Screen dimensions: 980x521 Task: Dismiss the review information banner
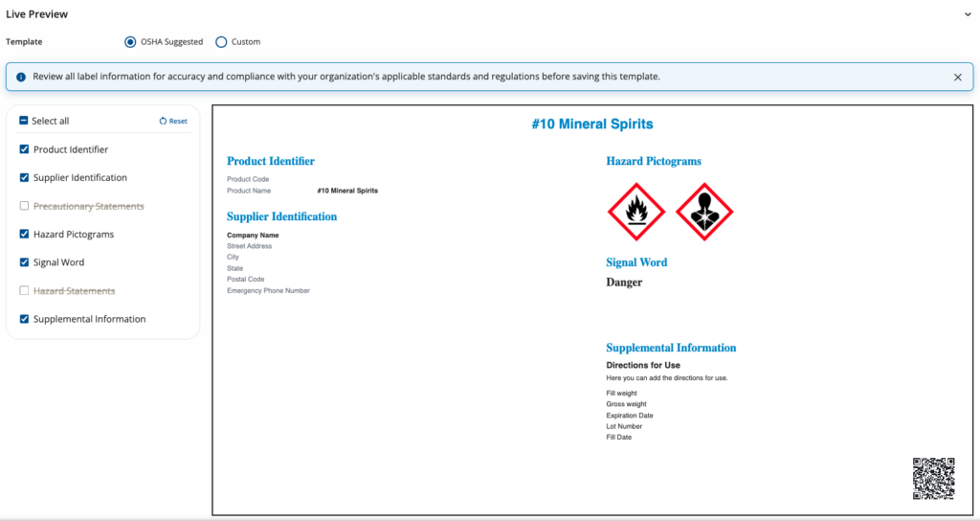(957, 77)
